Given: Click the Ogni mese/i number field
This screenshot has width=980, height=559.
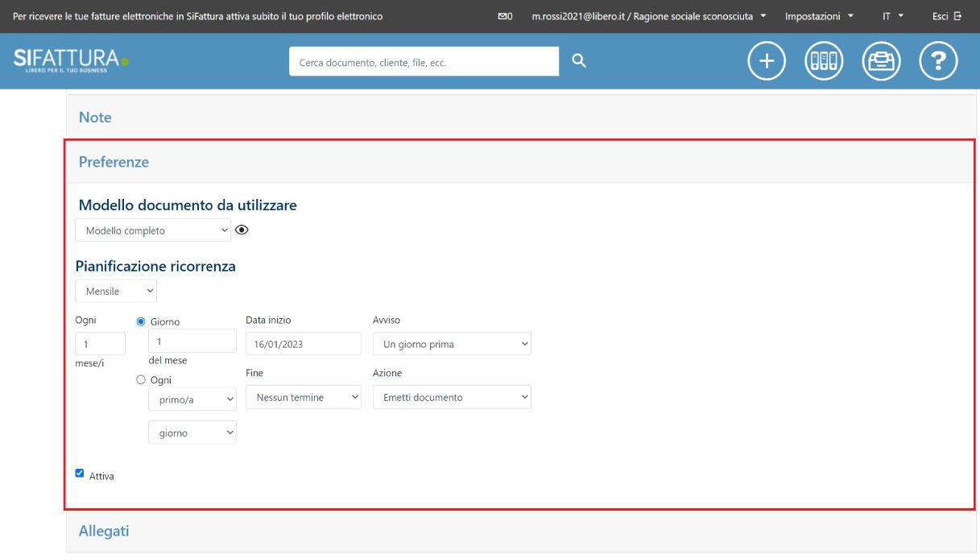Looking at the screenshot, I should tap(100, 343).
